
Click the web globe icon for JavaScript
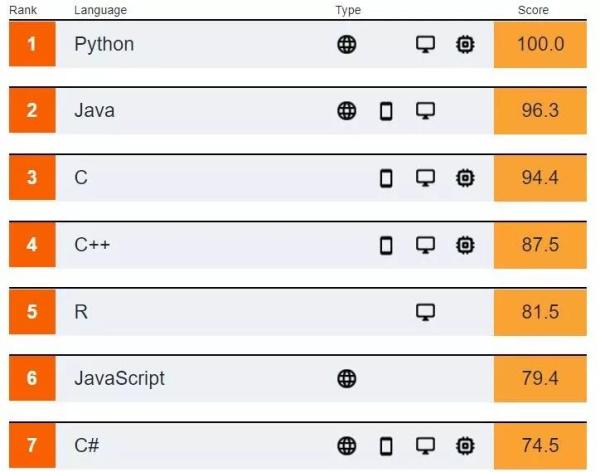(x=347, y=378)
